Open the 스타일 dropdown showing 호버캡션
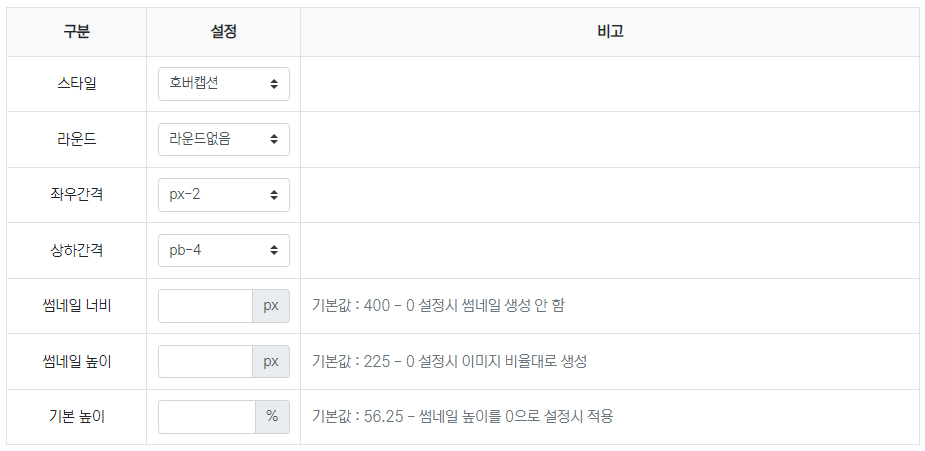This screenshot has height=451, width=925. [x=223, y=84]
